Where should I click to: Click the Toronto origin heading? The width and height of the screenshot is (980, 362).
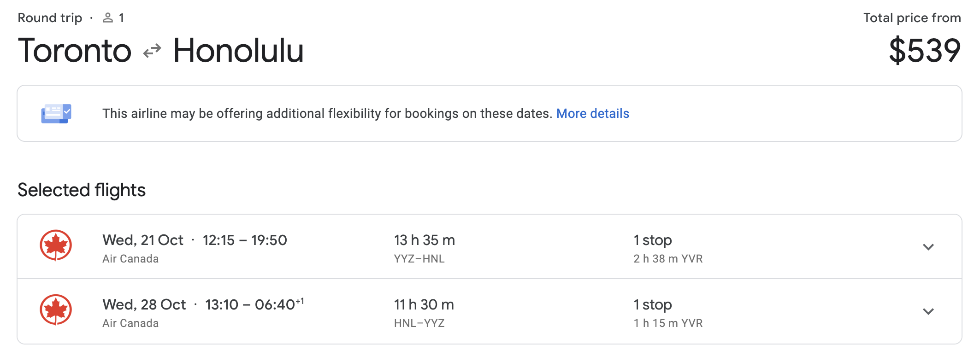pyautogui.click(x=75, y=50)
